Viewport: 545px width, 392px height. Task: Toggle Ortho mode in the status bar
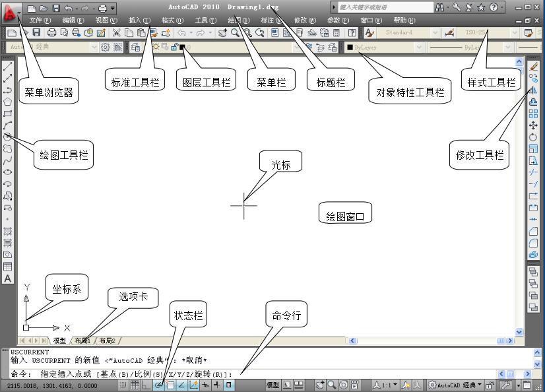[144, 385]
